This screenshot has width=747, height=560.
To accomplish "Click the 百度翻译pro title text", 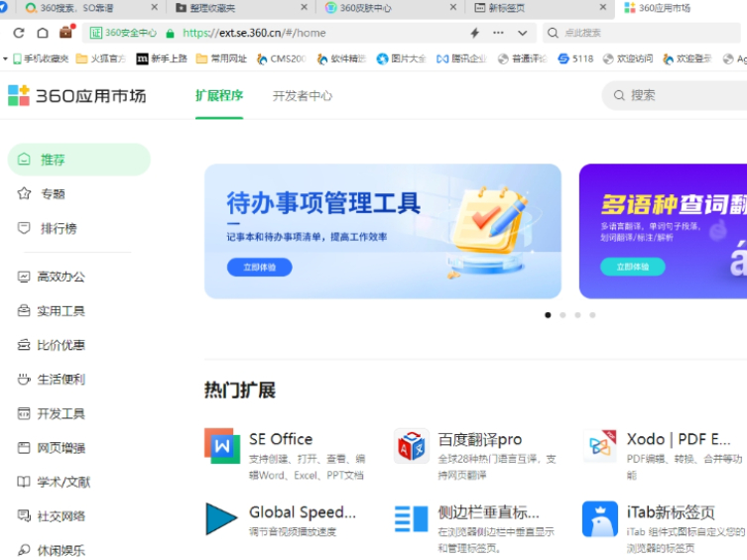I will [x=480, y=439].
